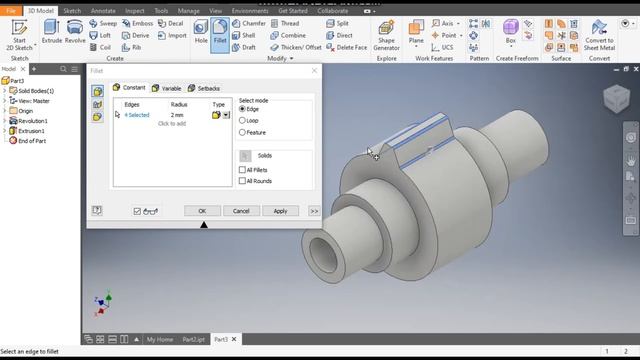Toggle the preview checkbox in Fillet dialog
Screen dimensions: 640x360
137,211
